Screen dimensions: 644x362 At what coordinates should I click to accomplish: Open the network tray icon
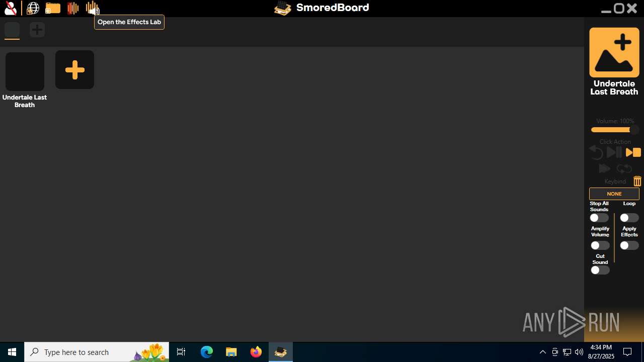[x=567, y=352]
